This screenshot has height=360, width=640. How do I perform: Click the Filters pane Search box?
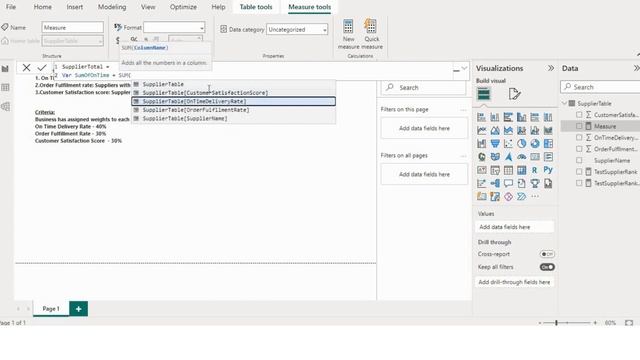pos(424,87)
